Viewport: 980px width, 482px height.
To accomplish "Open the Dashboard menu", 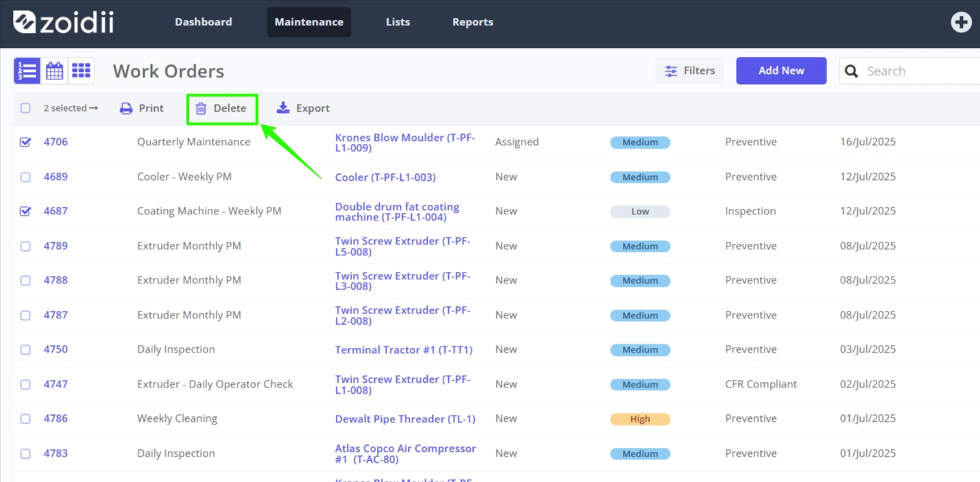I will pyautogui.click(x=204, y=22).
